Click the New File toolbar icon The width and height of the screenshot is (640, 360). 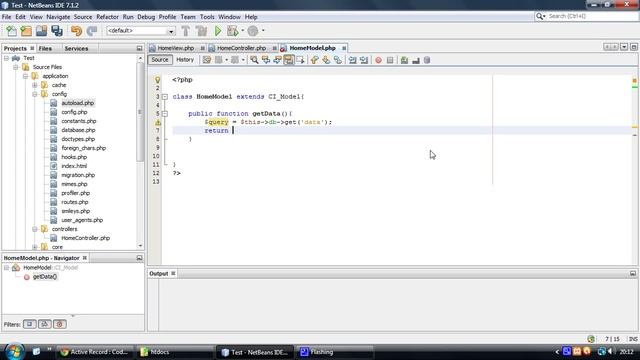pos(11,31)
